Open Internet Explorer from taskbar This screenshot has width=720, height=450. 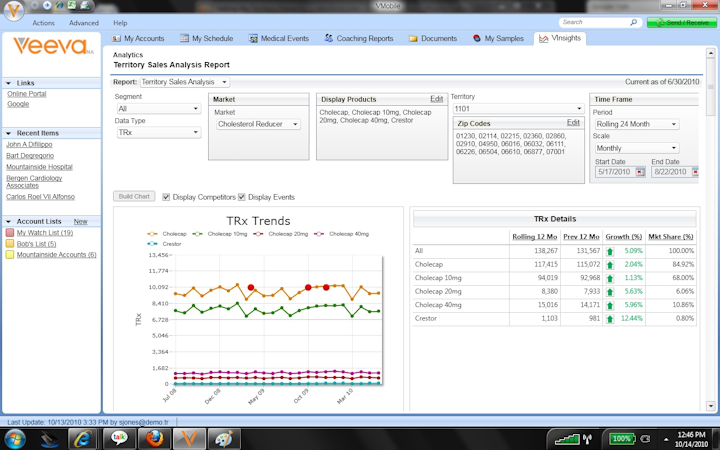click(83, 439)
